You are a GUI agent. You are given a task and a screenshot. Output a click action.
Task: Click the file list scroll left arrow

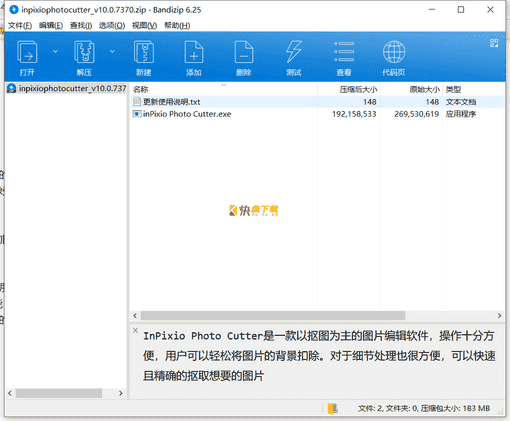(135, 315)
